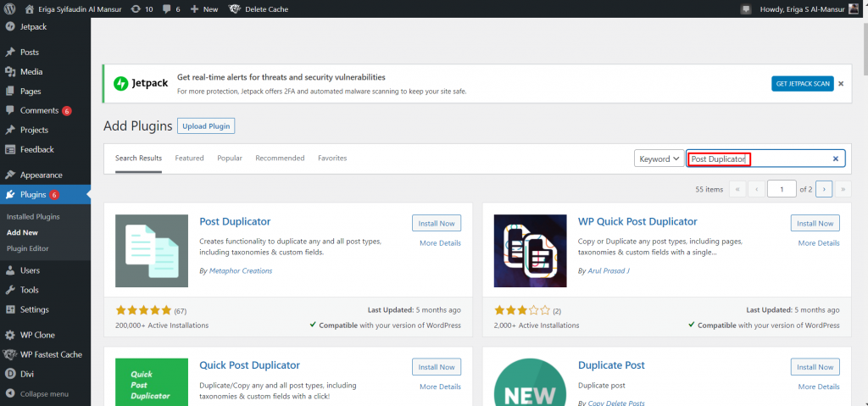
Task: Click the WordPress logo in admin bar
Action: click(x=10, y=9)
